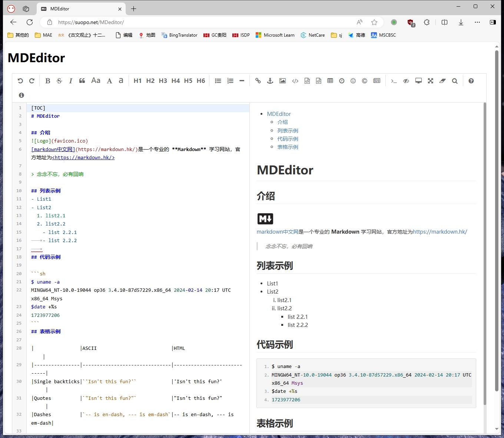
Task: Open the insert image dialog
Action: point(282,81)
